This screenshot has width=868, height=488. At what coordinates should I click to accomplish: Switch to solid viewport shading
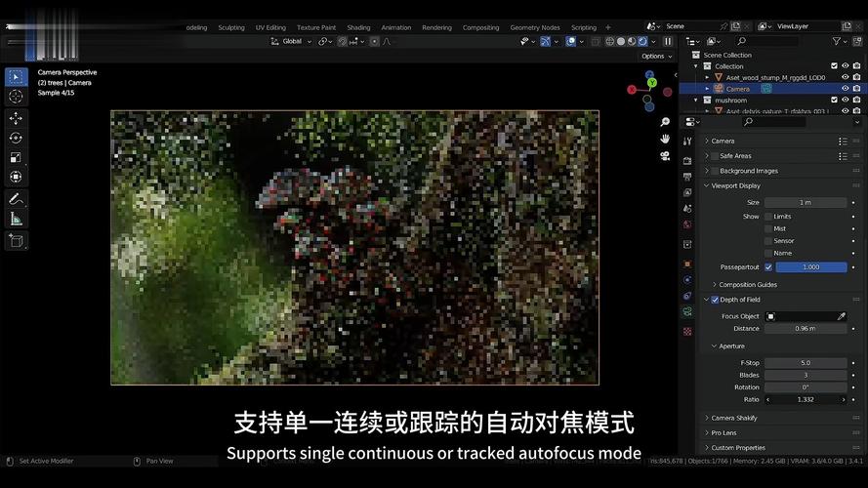(x=621, y=42)
